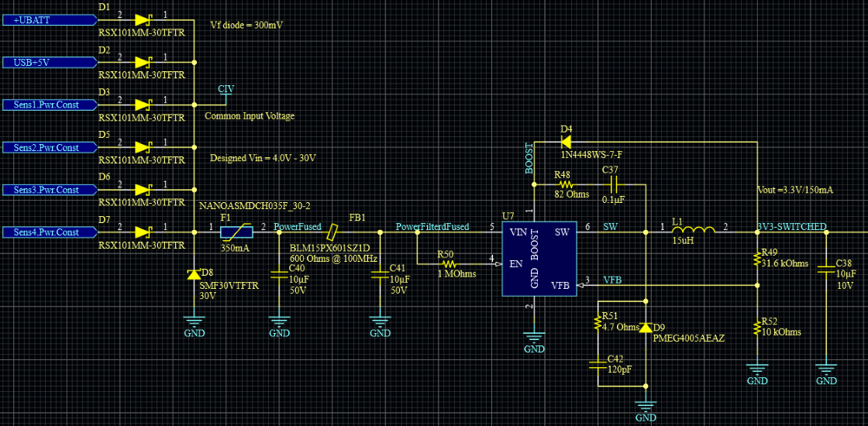Select capacitor C41 symbol
Image resolution: width=868 pixels, height=426 pixels.
(x=380, y=274)
